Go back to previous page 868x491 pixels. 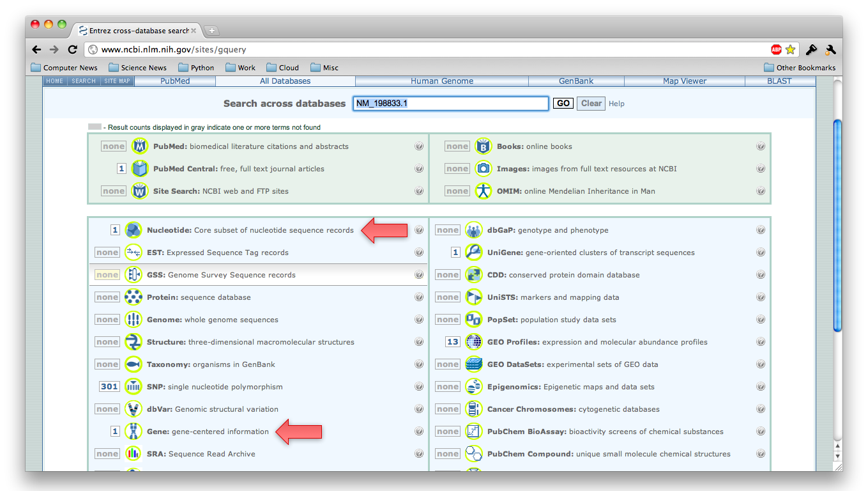pyautogui.click(x=36, y=49)
